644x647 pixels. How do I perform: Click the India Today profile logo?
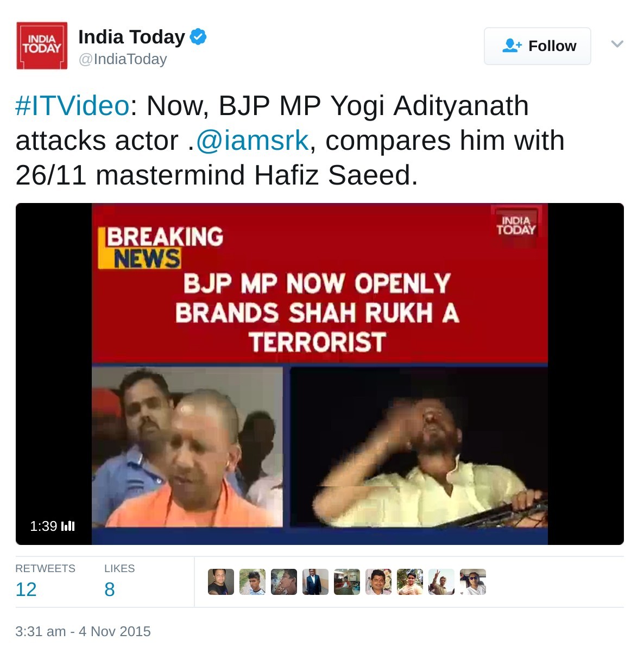(x=42, y=46)
